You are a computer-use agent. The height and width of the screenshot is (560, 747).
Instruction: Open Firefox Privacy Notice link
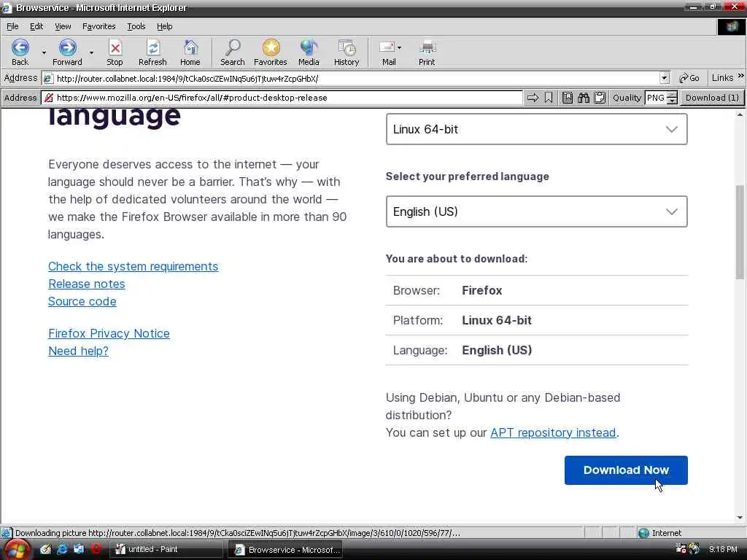[x=109, y=333]
